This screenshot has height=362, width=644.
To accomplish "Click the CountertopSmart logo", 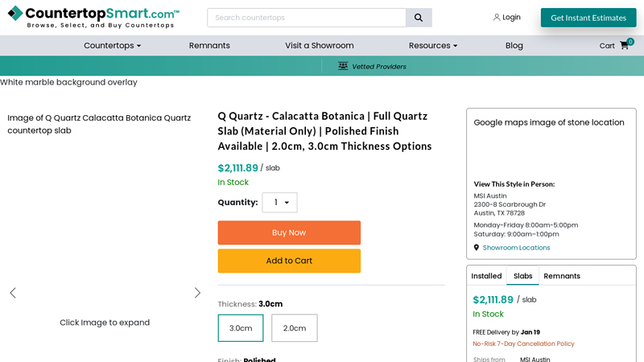I will click(93, 16).
